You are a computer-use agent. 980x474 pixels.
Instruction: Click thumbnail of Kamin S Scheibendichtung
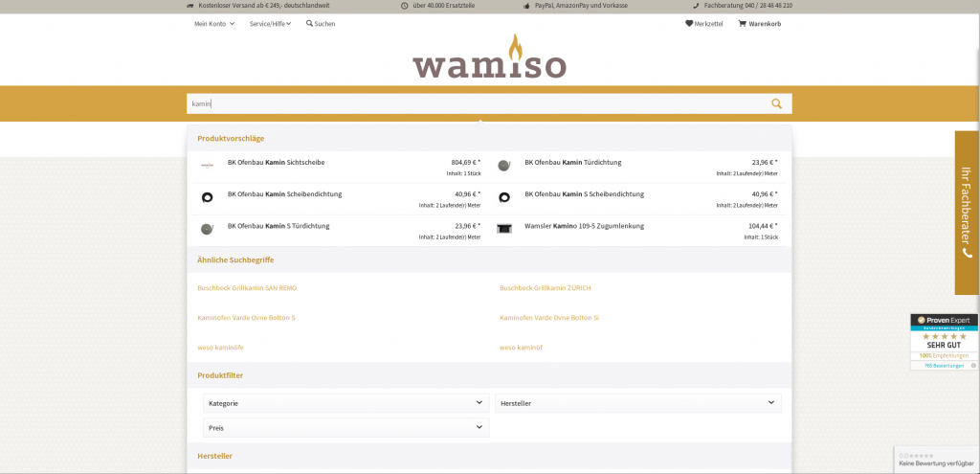click(x=504, y=197)
